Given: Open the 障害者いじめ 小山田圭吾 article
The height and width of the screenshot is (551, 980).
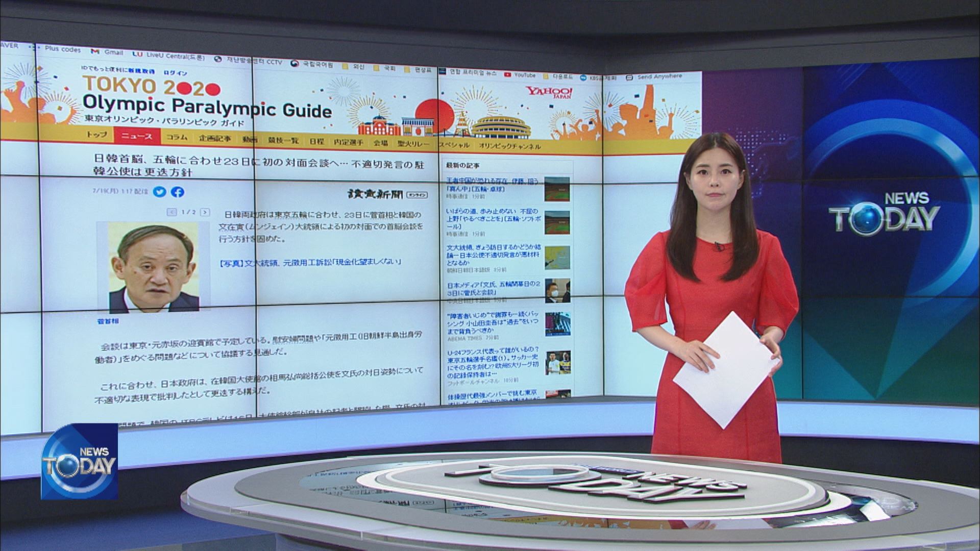Looking at the screenshot, I should [x=493, y=324].
